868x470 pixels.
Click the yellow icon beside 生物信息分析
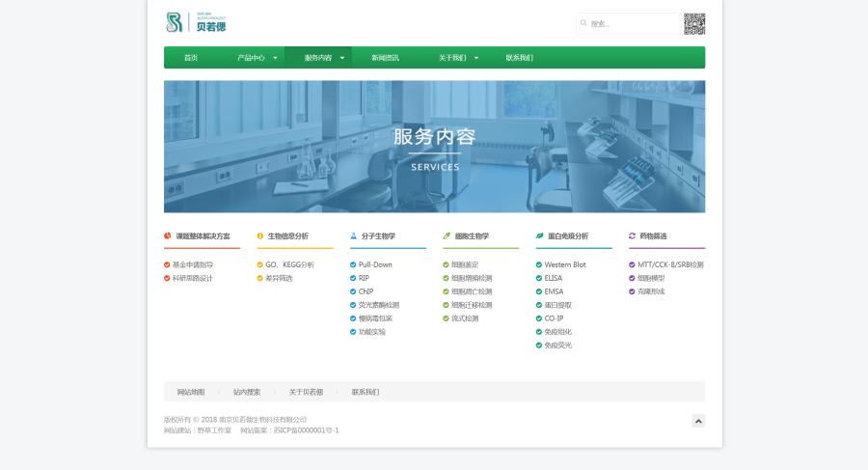tap(260, 235)
